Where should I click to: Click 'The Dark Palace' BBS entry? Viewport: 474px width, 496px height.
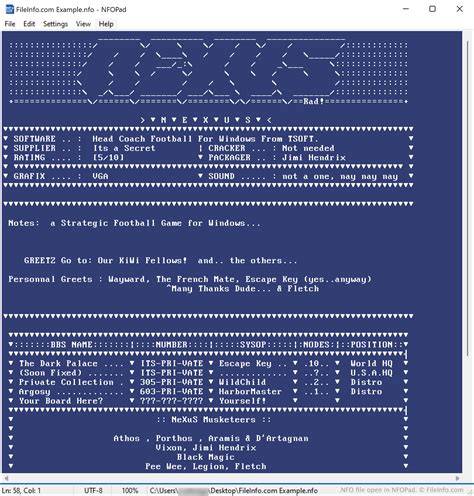(58, 363)
